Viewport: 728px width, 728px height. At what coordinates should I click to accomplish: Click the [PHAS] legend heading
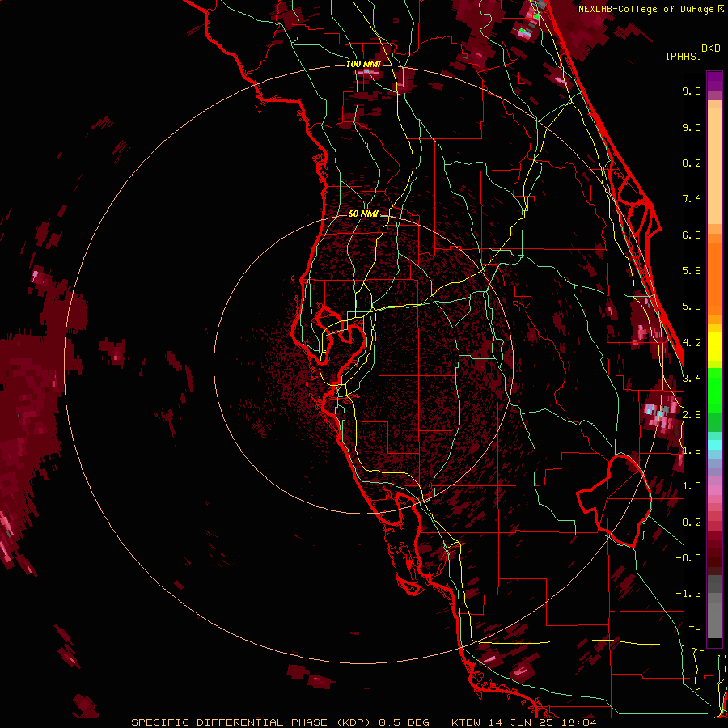point(684,56)
